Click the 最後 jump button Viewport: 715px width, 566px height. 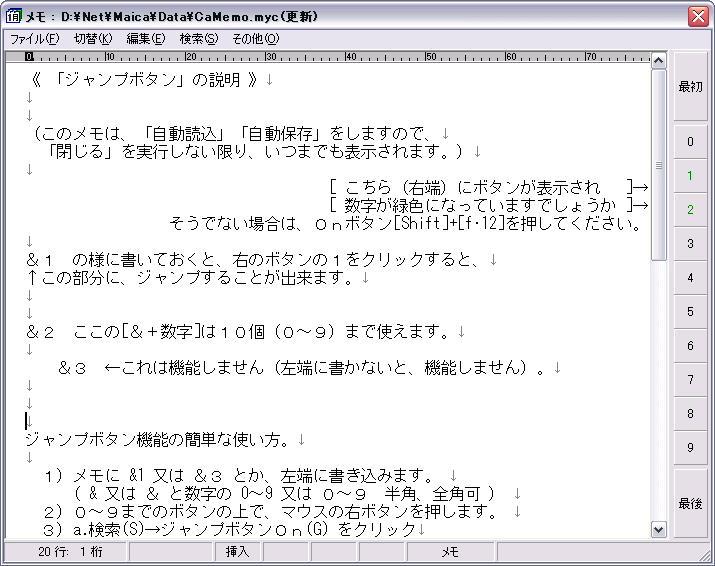690,504
